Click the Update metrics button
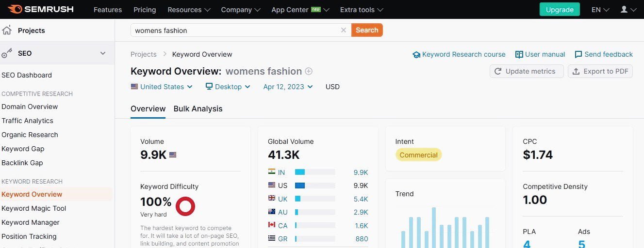The height and width of the screenshot is (248, 644). pyautogui.click(x=527, y=71)
